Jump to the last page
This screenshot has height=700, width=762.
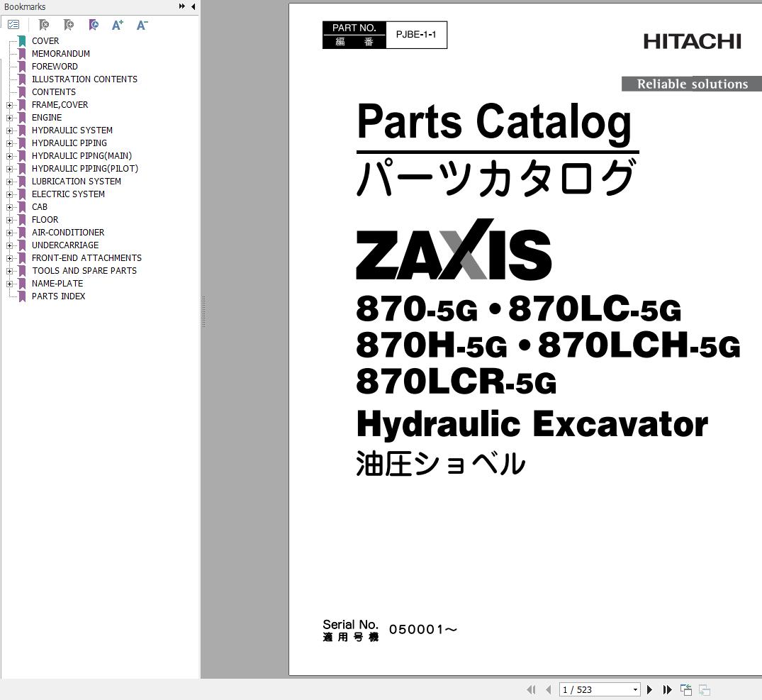point(667,689)
